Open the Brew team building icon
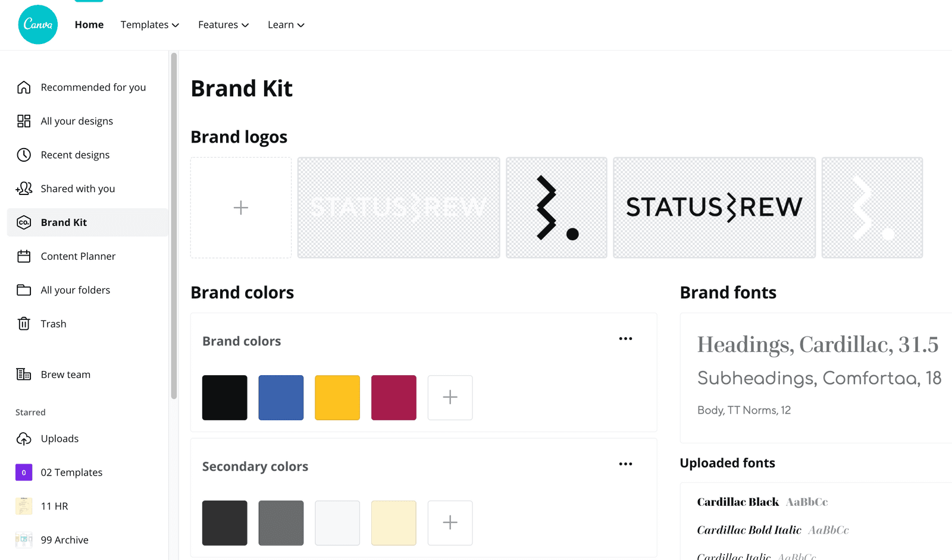Screen dimensions: 952x560 [x=24, y=375]
